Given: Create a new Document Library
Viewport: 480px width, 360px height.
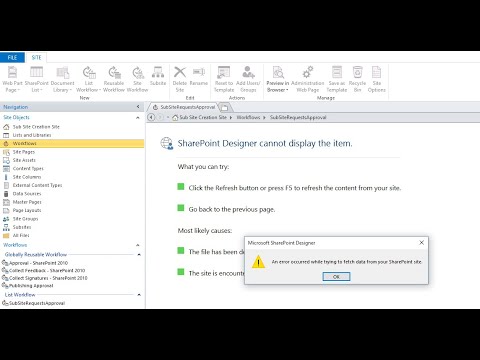Looking at the screenshot, I should coord(62,79).
